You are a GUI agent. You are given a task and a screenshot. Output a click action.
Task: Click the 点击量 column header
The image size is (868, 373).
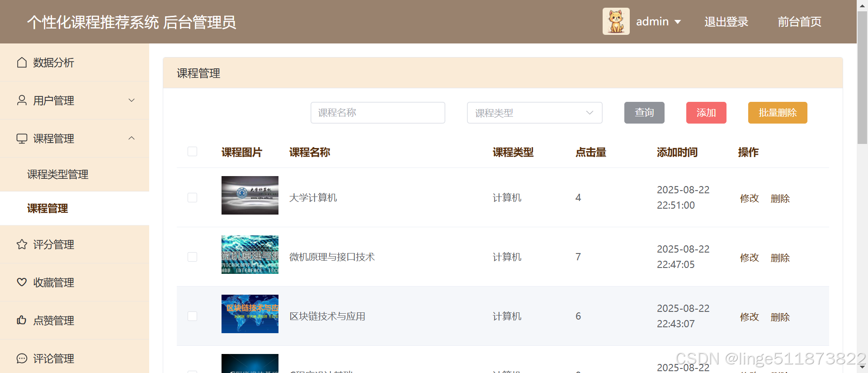point(590,152)
